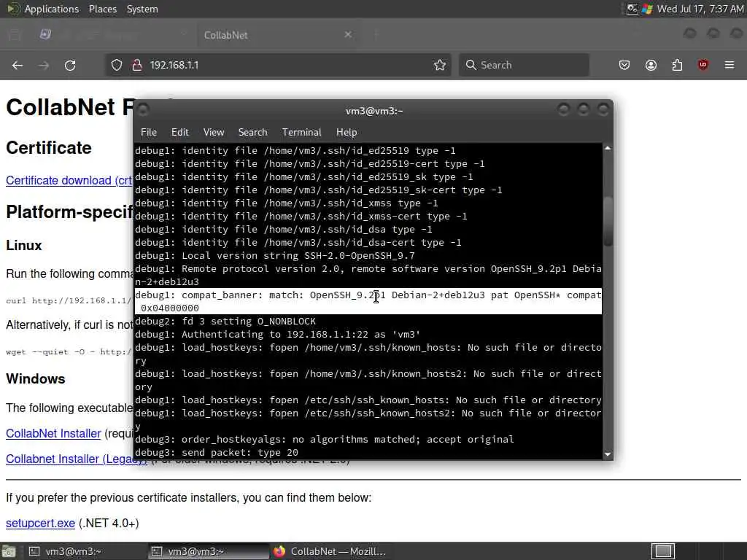This screenshot has height=560, width=747.
Task: Click the Firefox forward arrow
Action: [43, 65]
